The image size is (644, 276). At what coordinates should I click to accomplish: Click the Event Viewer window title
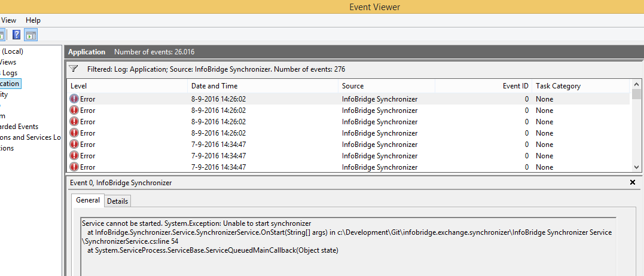[x=374, y=7]
